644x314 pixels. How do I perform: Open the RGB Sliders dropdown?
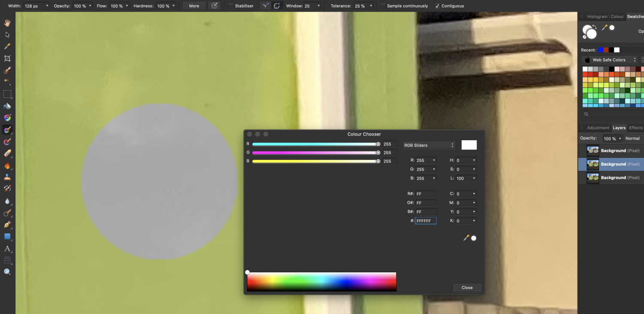(x=428, y=145)
